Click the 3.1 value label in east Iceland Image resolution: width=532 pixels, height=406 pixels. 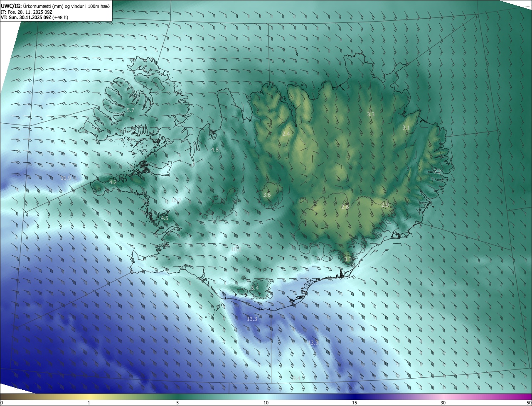pos(406,128)
